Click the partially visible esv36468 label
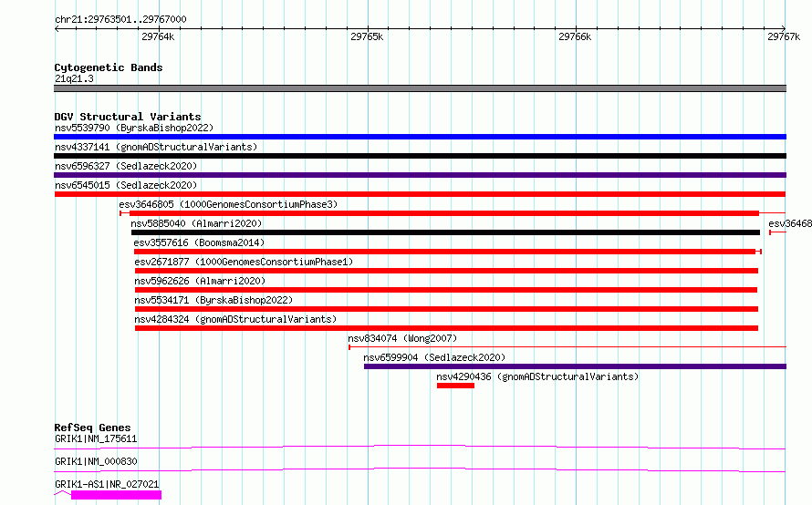This screenshot has height=505, width=812. point(790,223)
